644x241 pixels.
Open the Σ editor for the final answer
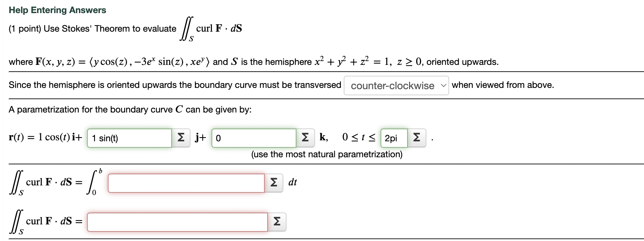click(x=277, y=221)
